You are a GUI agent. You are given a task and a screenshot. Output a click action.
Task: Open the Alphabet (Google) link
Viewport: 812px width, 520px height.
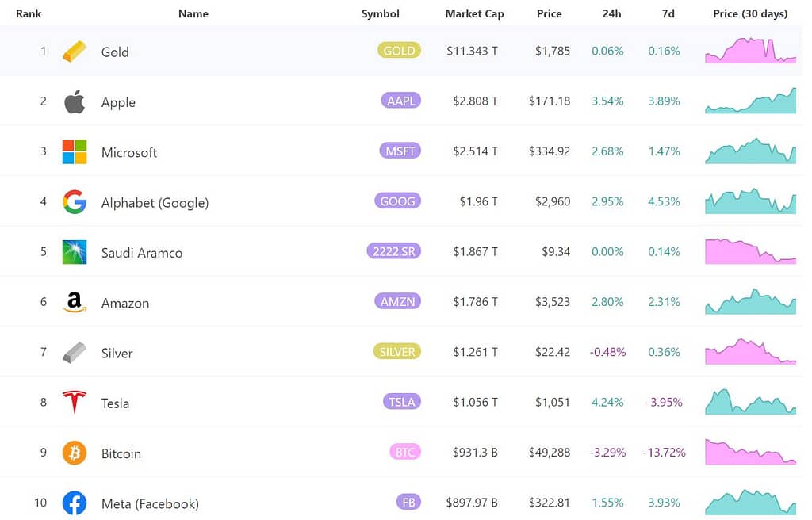(155, 202)
